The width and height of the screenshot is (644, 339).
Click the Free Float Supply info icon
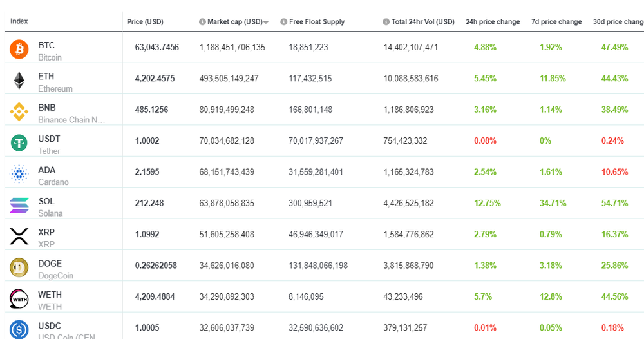pyautogui.click(x=283, y=22)
